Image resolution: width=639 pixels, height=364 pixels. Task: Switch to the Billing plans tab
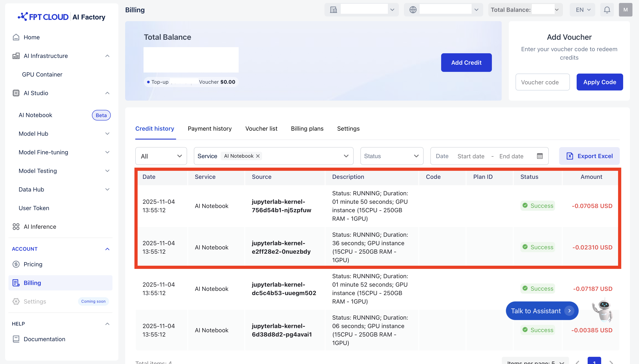pyautogui.click(x=307, y=129)
